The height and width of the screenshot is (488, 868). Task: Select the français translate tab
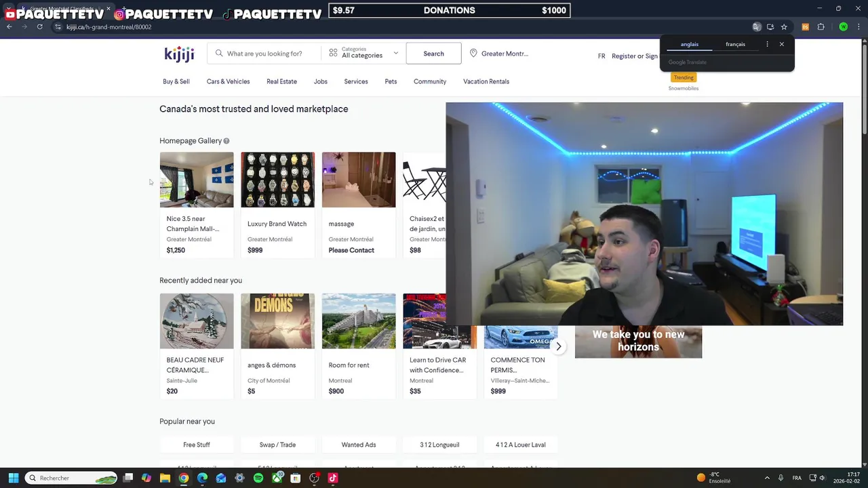736,44
